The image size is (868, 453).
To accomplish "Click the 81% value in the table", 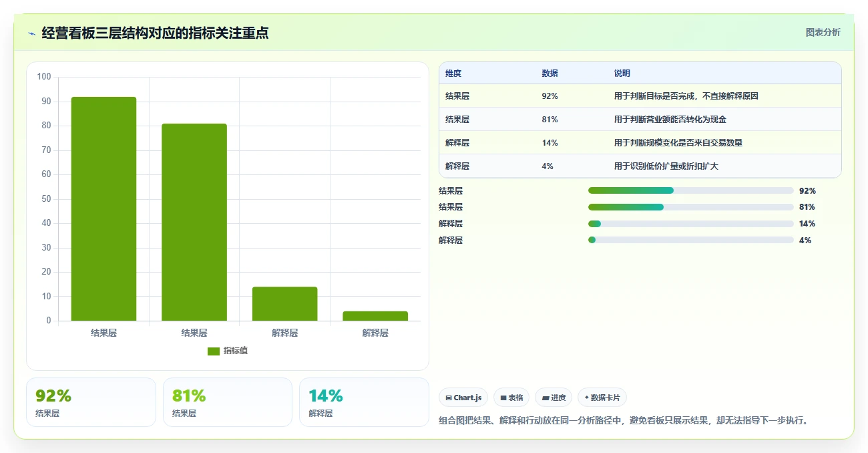I will tap(550, 120).
